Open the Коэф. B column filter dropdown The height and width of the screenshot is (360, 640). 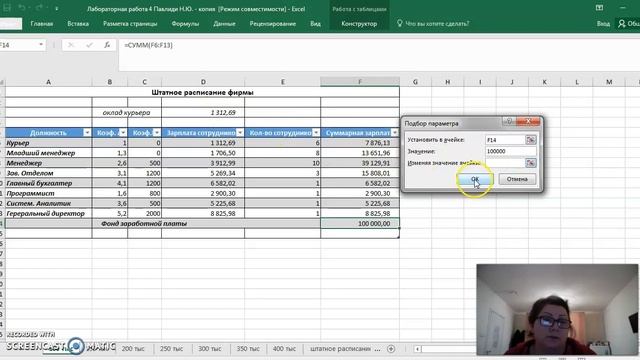(157, 133)
